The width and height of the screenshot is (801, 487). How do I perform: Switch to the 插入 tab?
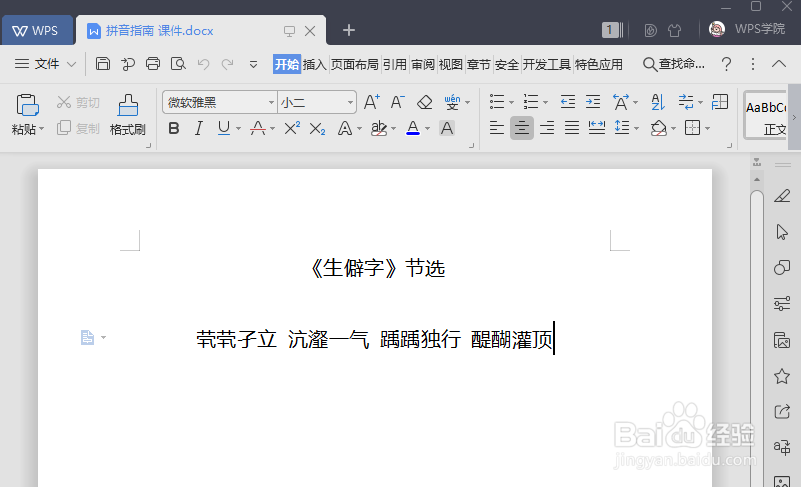315,64
